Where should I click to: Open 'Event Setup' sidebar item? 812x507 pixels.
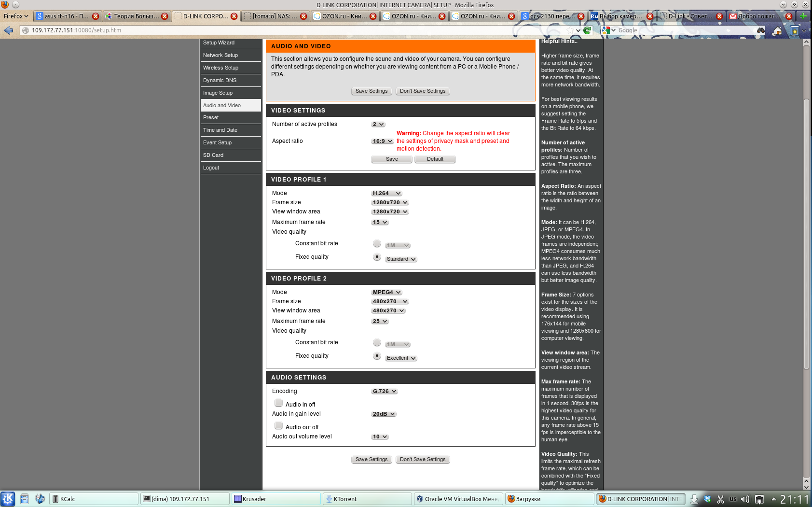231,142
